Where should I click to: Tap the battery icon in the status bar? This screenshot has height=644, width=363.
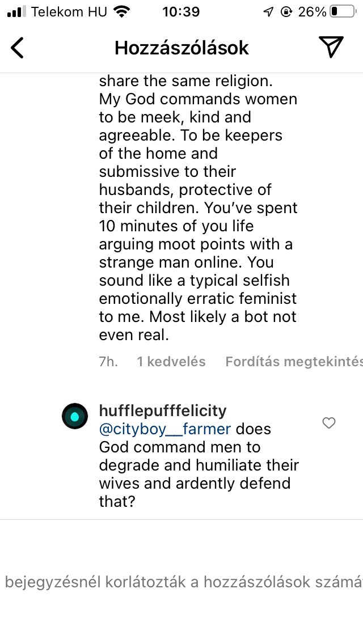(342, 12)
